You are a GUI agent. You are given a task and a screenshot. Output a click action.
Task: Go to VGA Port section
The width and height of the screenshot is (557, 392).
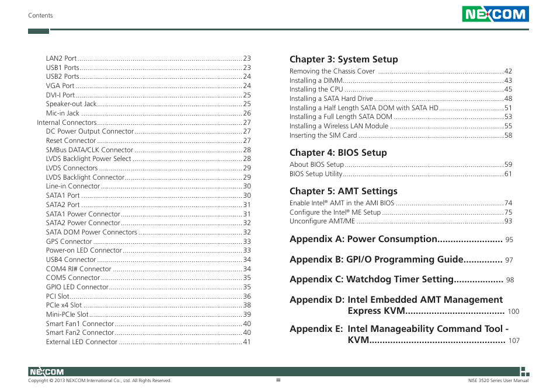point(148,86)
